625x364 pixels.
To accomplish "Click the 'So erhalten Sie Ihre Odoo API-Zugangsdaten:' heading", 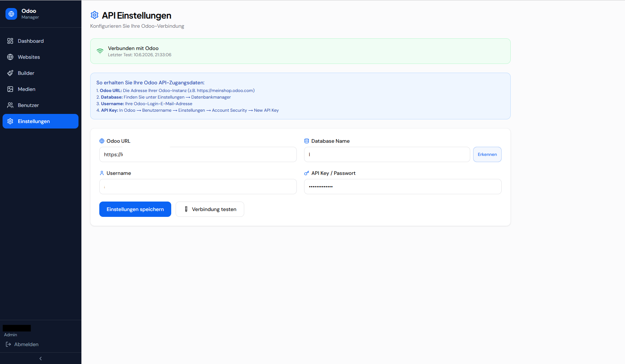I will tap(150, 83).
